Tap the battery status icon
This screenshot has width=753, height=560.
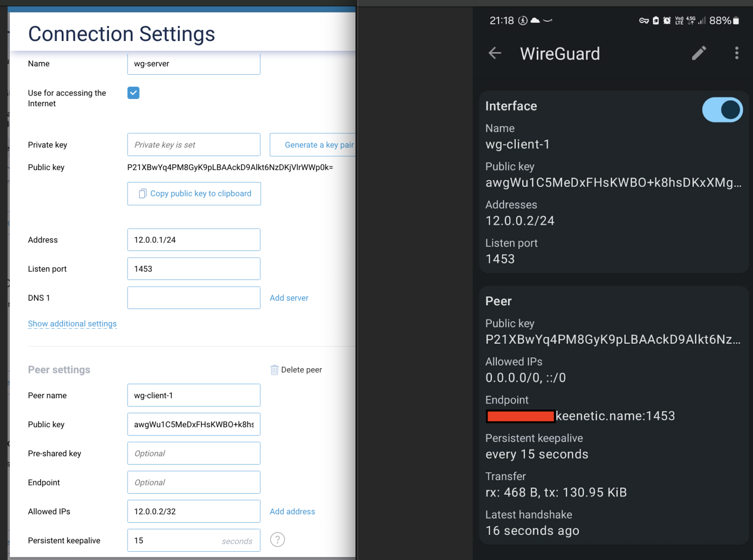coord(735,21)
